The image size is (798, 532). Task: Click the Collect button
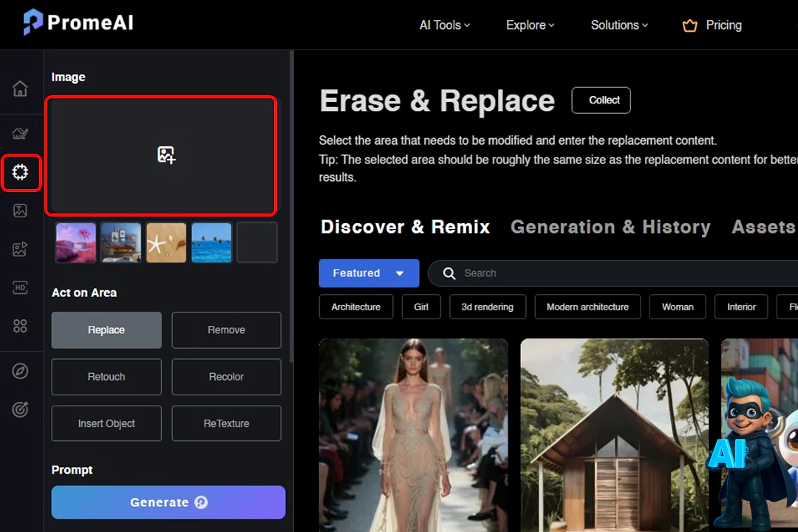tap(601, 100)
